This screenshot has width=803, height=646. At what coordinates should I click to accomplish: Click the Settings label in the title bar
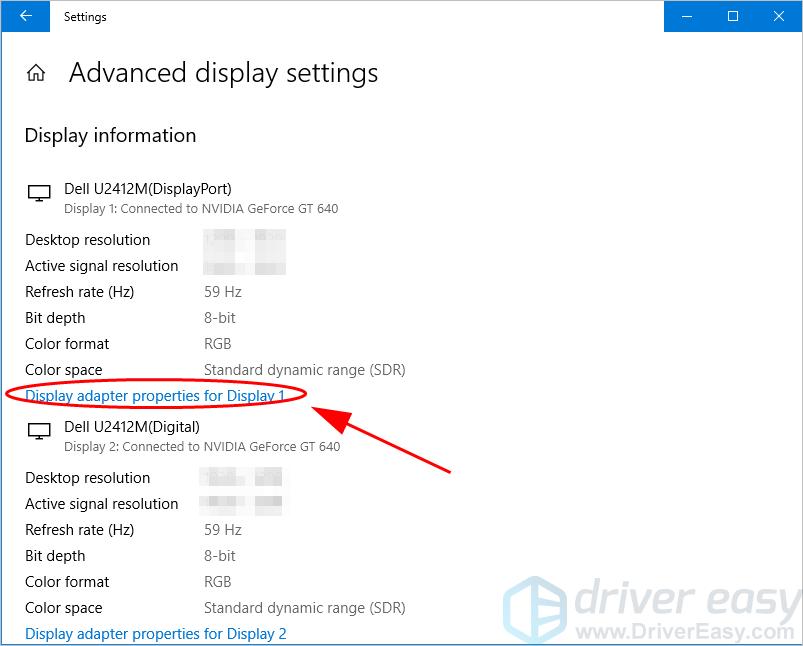tap(85, 16)
